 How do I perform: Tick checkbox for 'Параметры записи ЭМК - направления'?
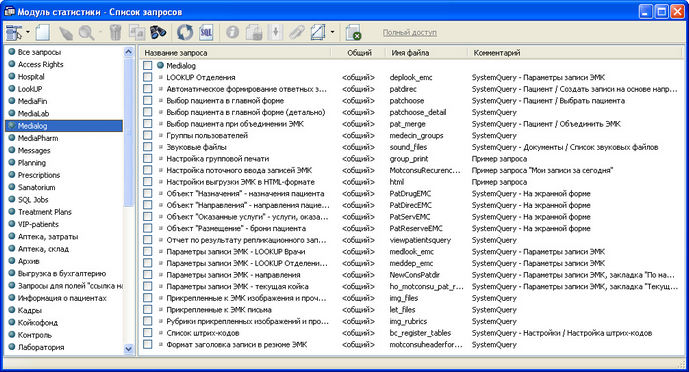[x=148, y=275]
